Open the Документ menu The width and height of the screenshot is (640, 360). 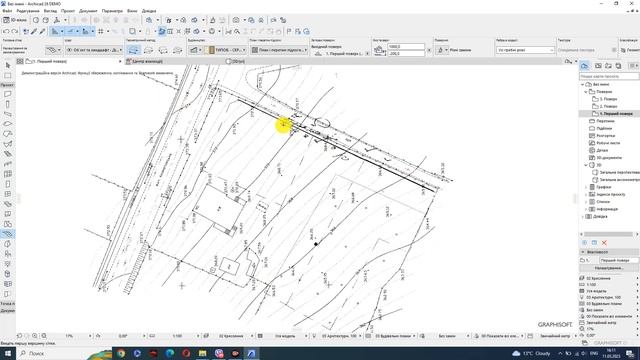[88, 11]
